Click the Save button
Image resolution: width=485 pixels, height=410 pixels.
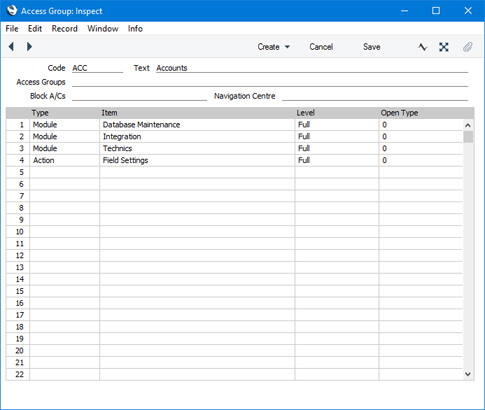tap(372, 47)
